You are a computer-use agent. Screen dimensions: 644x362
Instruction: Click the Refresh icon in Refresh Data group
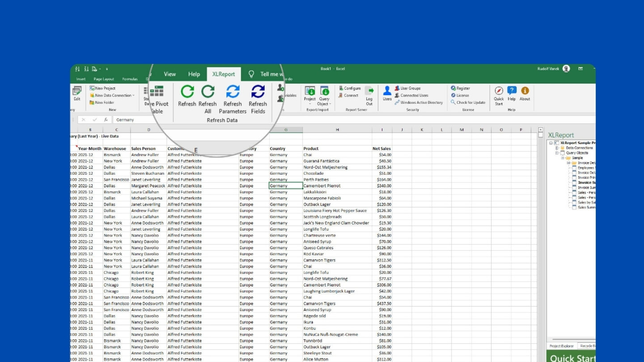click(187, 92)
